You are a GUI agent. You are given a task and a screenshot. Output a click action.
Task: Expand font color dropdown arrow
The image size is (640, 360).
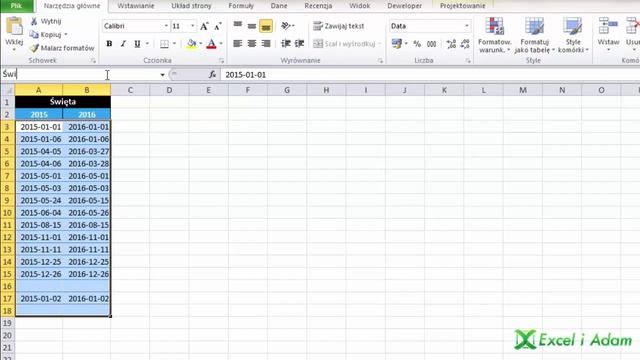pyautogui.click(x=221, y=44)
